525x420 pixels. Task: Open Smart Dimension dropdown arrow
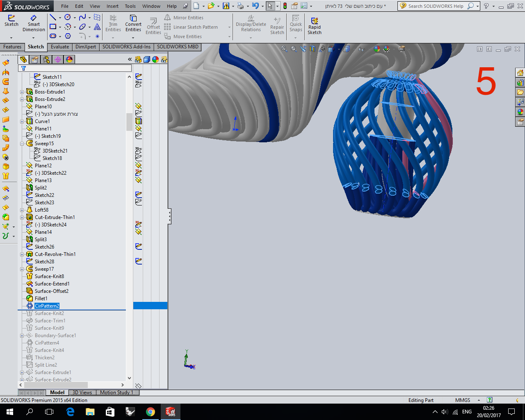click(34, 38)
